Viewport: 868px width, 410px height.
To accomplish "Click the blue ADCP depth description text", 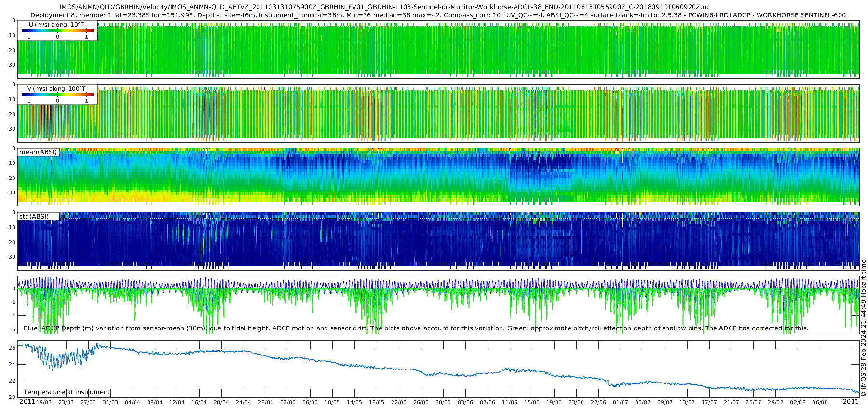I will (x=416, y=328).
